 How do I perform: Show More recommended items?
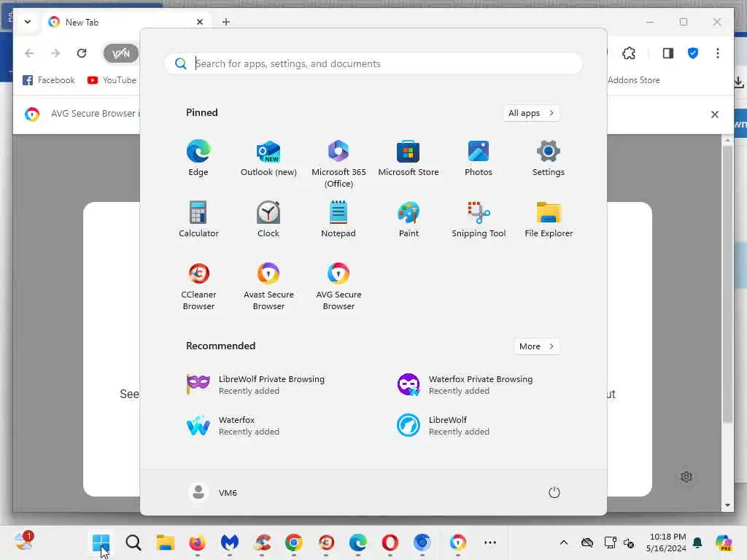coord(537,346)
